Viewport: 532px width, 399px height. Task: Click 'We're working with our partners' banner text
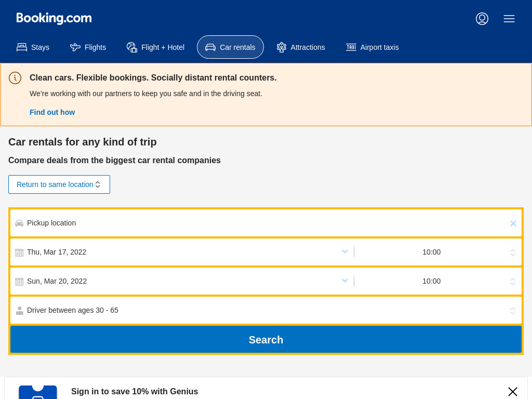click(146, 94)
